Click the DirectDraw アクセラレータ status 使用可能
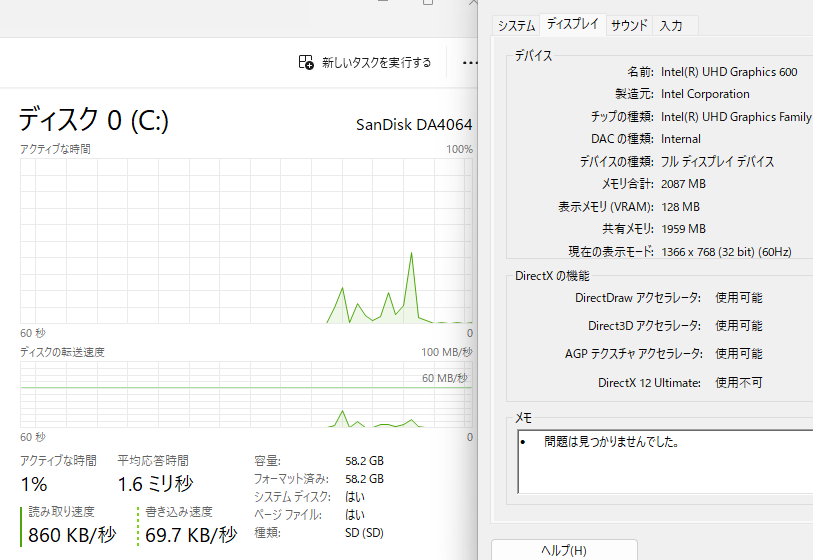813x560 pixels. (739, 298)
